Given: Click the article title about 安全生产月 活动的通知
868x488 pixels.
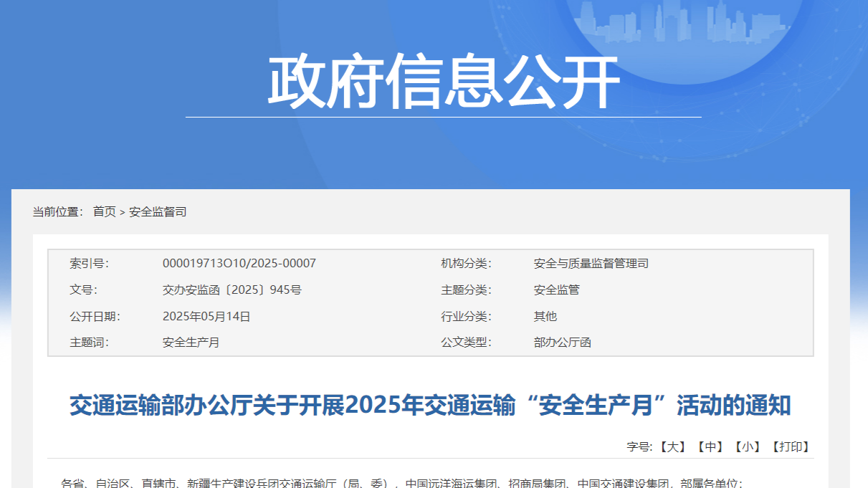Looking at the screenshot, I should (430, 406).
